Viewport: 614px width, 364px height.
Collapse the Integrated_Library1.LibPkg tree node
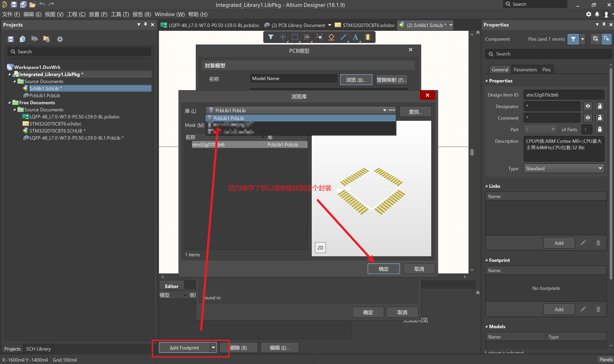point(9,74)
